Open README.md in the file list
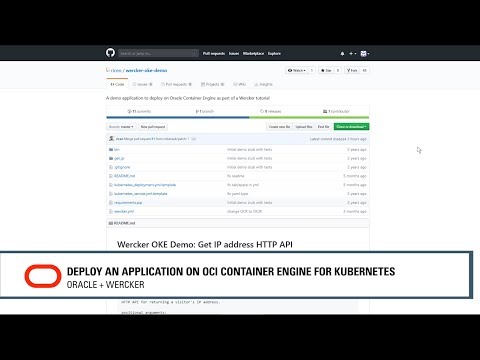The image size is (480, 360). 124,176
